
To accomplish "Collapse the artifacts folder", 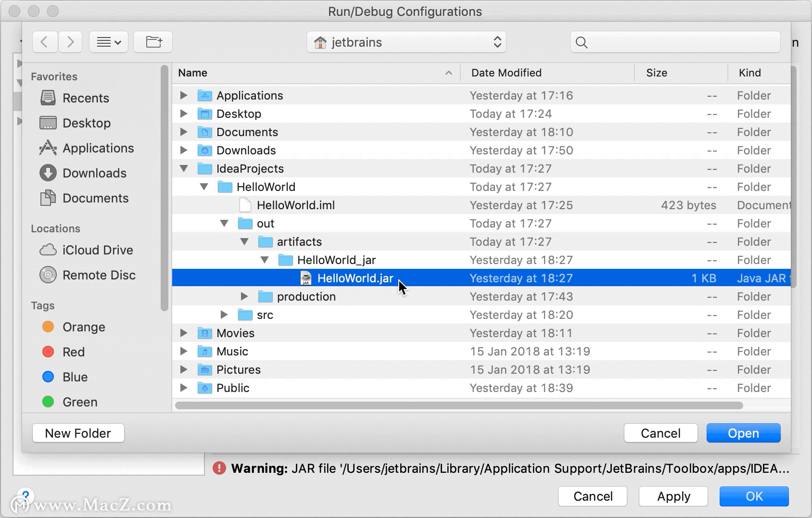I will click(244, 241).
